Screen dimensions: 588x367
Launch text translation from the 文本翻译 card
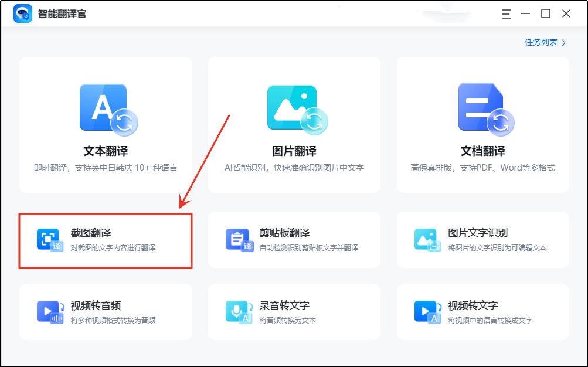pos(106,123)
